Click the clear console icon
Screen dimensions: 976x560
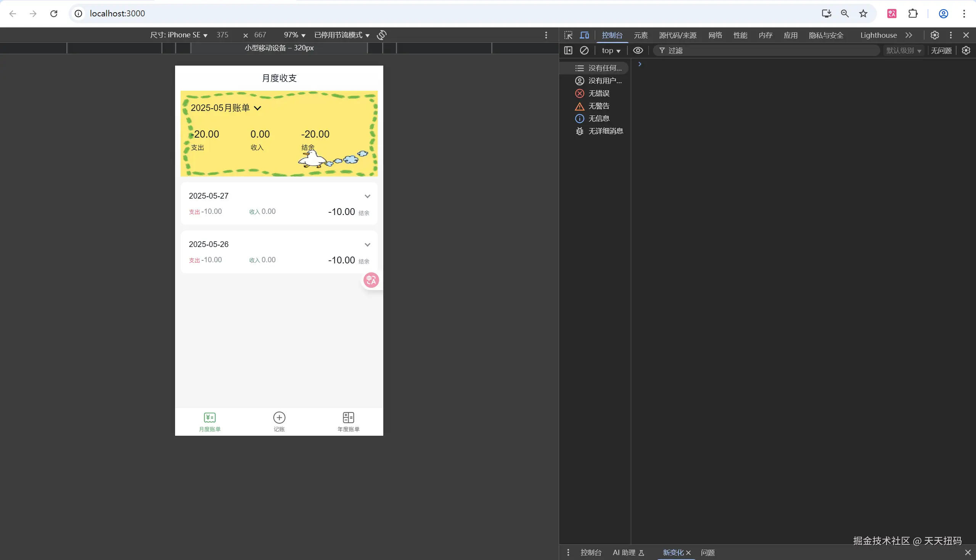click(584, 50)
